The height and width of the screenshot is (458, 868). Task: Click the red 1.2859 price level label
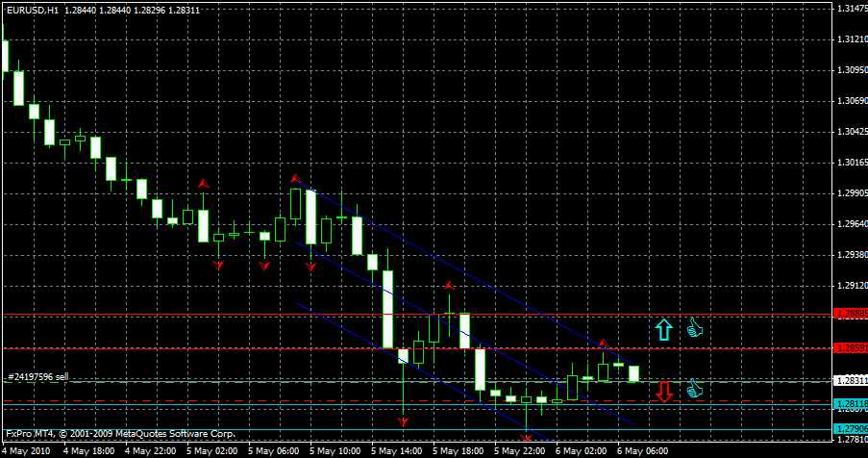click(x=851, y=348)
